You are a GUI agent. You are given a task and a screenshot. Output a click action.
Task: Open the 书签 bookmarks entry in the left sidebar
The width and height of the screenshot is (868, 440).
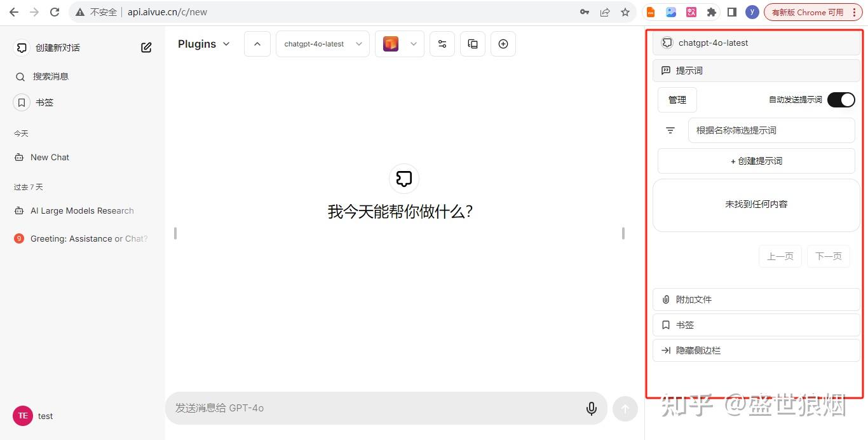coord(83,102)
